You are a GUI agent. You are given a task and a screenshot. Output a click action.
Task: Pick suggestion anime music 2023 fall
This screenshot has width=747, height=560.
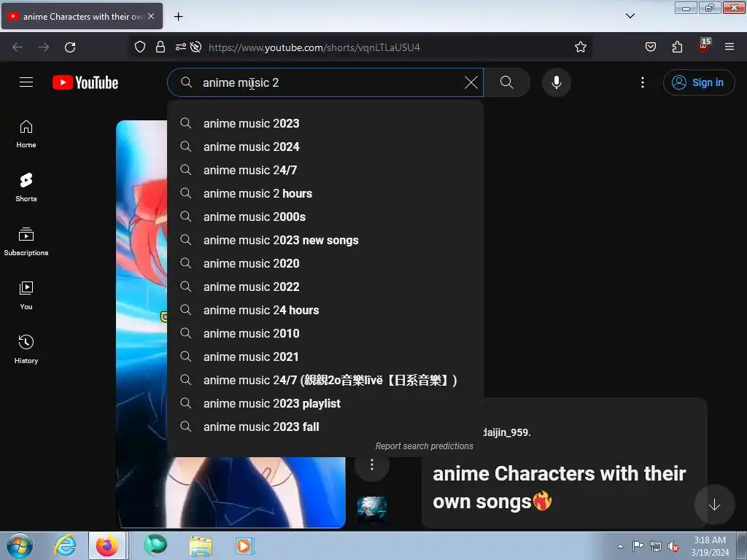pyautogui.click(x=325, y=427)
